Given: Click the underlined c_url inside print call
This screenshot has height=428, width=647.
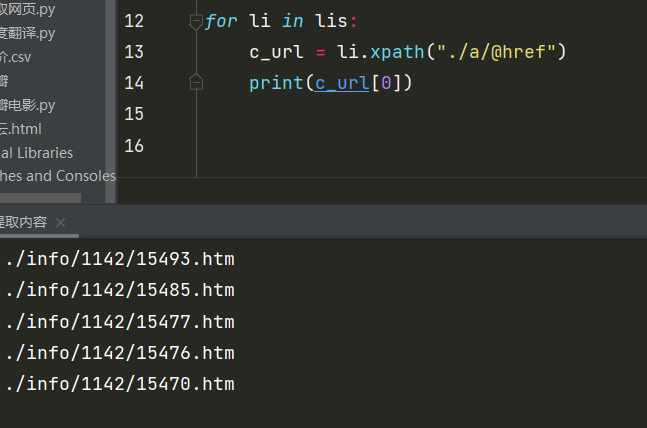Looking at the screenshot, I should [x=342, y=83].
